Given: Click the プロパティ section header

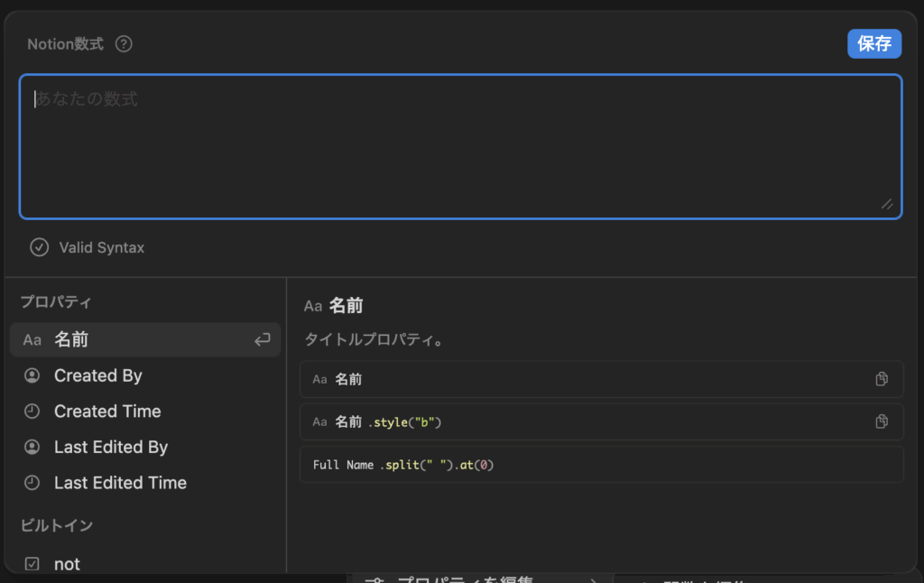Looking at the screenshot, I should [x=56, y=301].
